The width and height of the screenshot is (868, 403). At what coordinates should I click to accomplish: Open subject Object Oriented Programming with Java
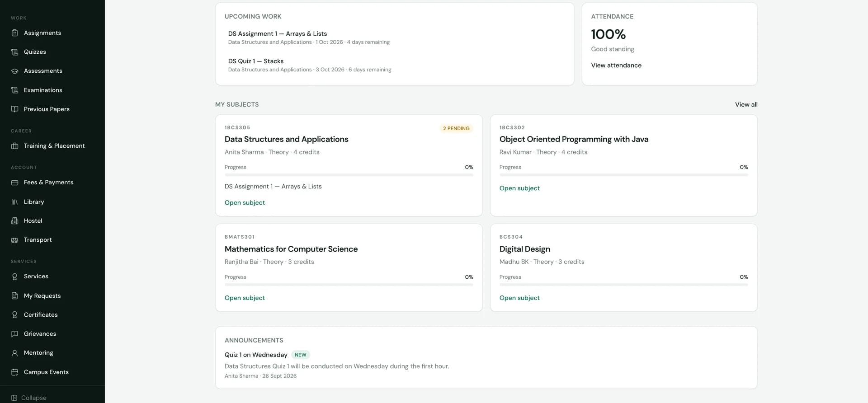click(x=519, y=188)
